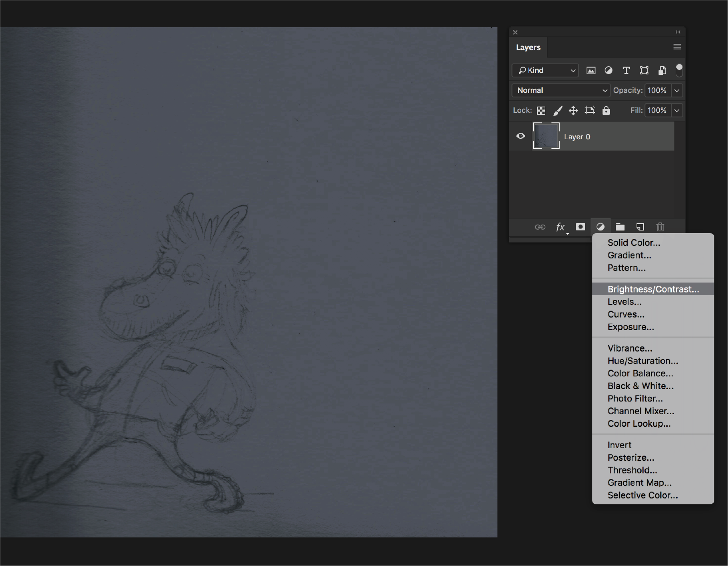The width and height of the screenshot is (728, 566).
Task: Select Hue/Saturation... adjustment
Action: pos(653,361)
